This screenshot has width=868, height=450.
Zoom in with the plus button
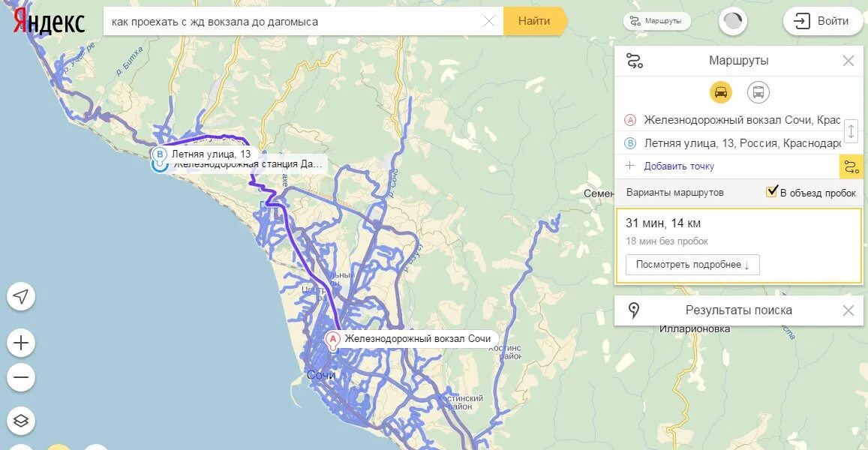click(21, 343)
